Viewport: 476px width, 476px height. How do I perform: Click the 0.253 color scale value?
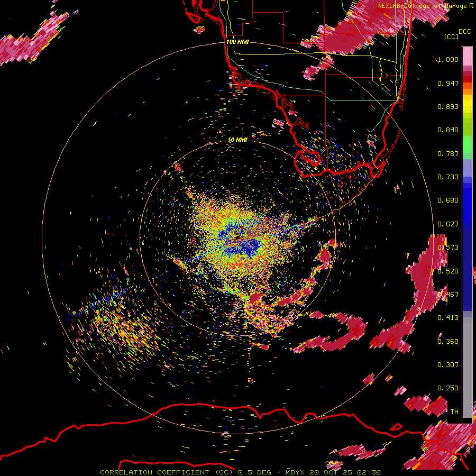[448, 388]
